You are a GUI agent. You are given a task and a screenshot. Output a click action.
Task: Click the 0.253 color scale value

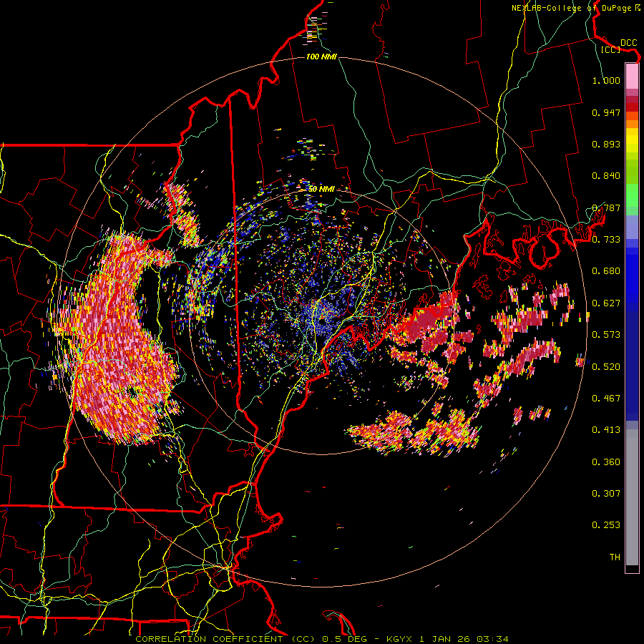tap(606, 525)
